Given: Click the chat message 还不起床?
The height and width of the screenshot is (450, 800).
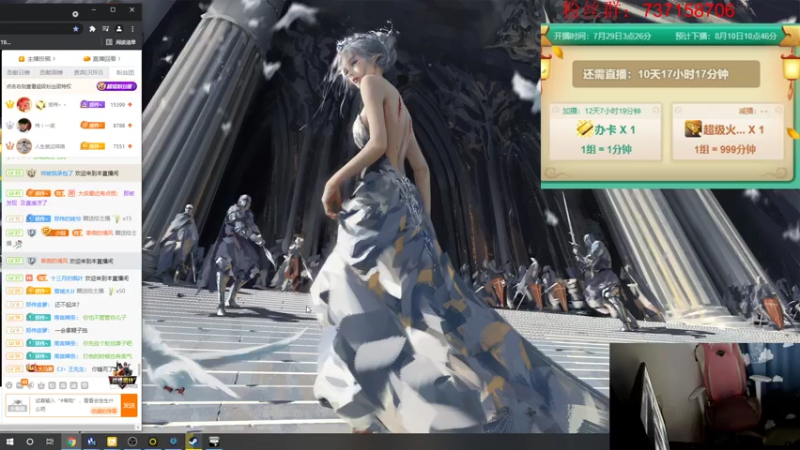Looking at the screenshot, I should 67,305.
